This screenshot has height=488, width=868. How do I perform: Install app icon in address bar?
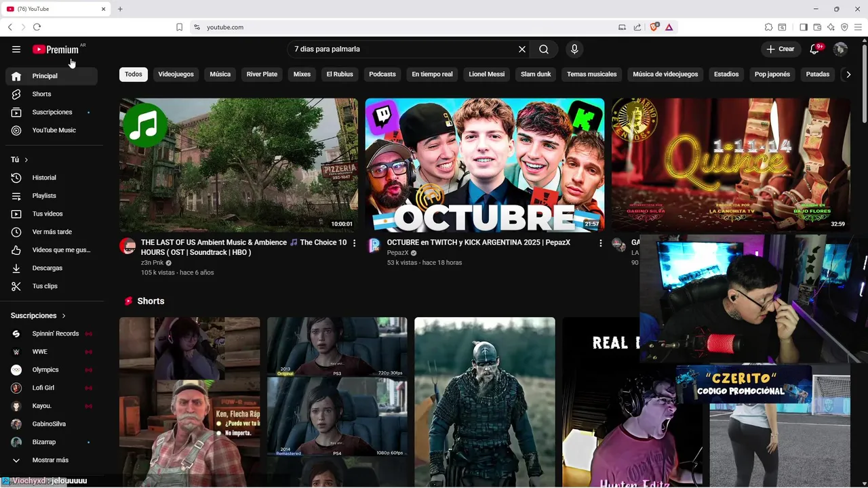622,27
